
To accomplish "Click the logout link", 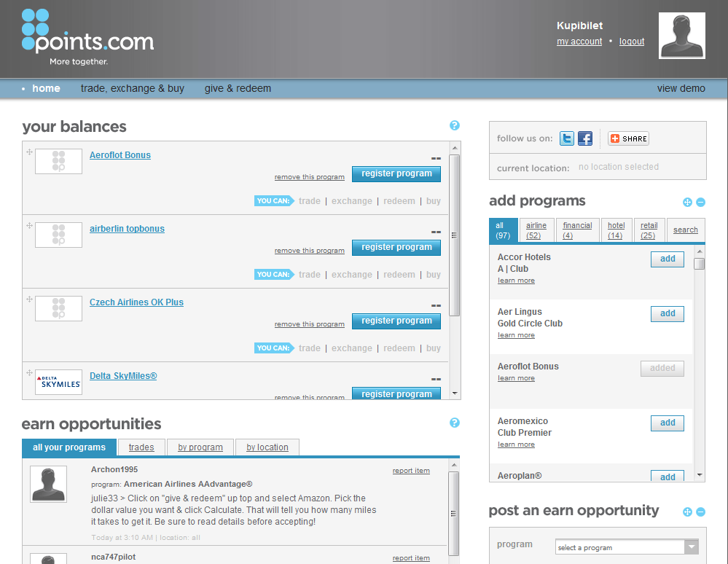I will [631, 42].
